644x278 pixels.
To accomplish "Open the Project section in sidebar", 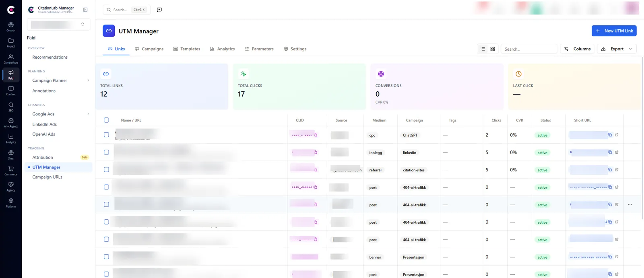I will point(11,43).
